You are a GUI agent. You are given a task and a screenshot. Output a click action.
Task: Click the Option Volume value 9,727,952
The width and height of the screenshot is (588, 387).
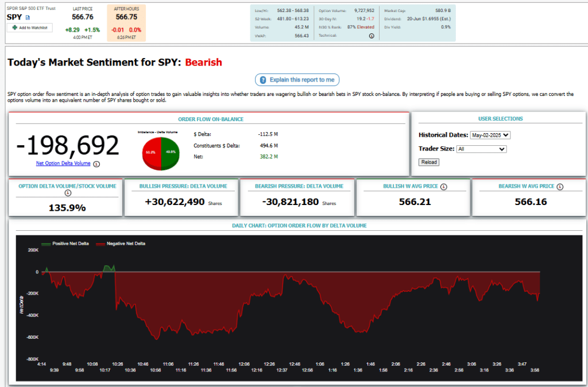tap(364, 10)
